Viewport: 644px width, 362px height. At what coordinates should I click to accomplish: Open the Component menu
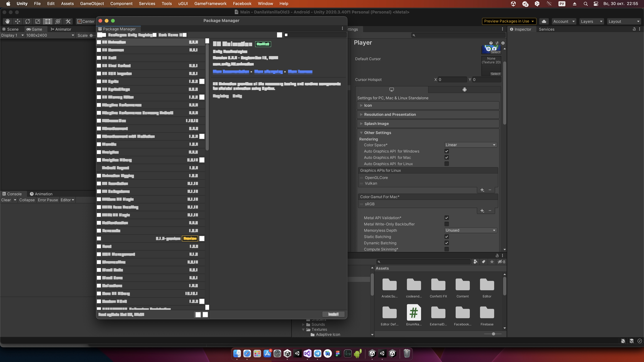point(121,4)
